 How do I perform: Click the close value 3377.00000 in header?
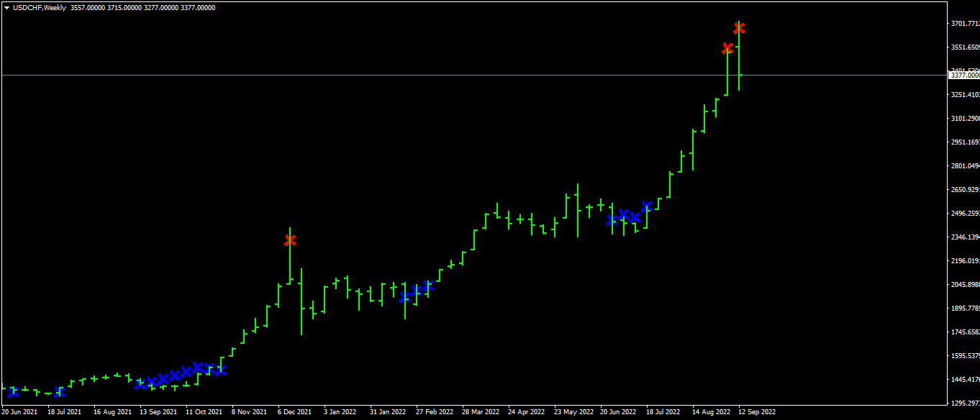point(199,8)
